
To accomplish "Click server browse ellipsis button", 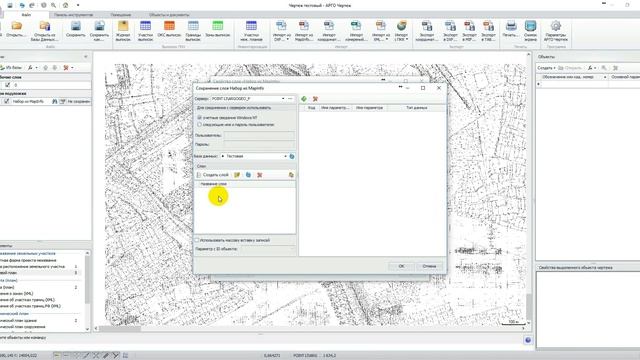I will click(x=290, y=99).
